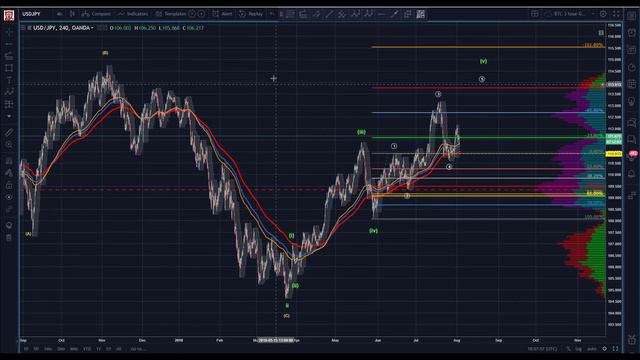Select the 1Y date range tab

point(98,349)
